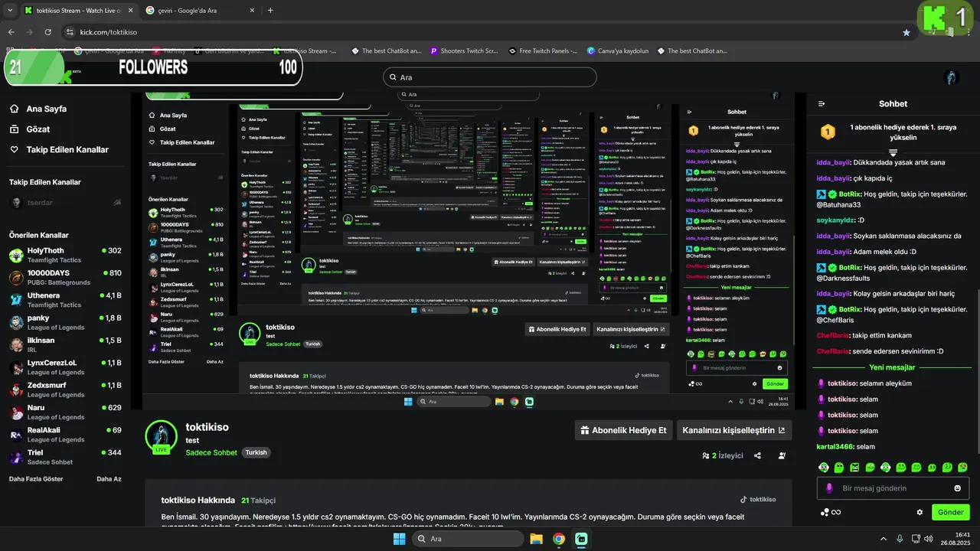Screen dimensions: 980x551
Task: Click the 2 İzleyici viewer count
Action: click(723, 455)
